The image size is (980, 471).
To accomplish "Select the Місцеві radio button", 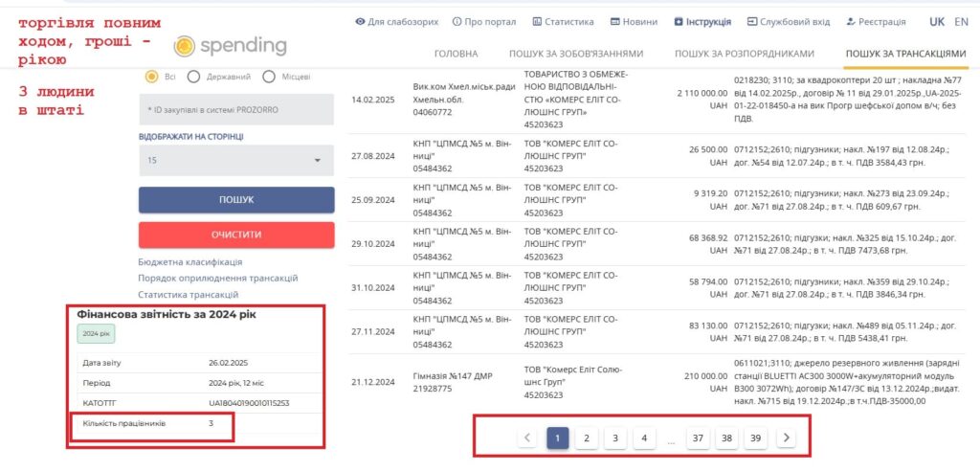I will click(x=269, y=77).
